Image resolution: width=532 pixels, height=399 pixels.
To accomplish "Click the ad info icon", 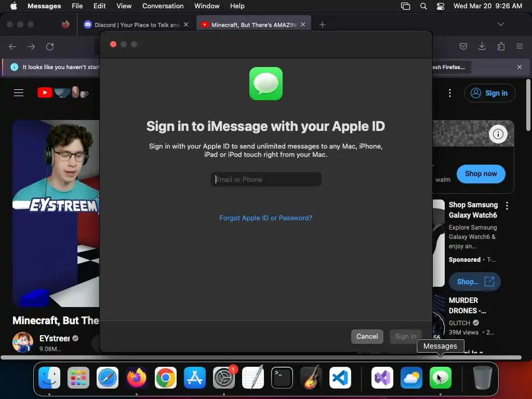I will tap(498, 134).
